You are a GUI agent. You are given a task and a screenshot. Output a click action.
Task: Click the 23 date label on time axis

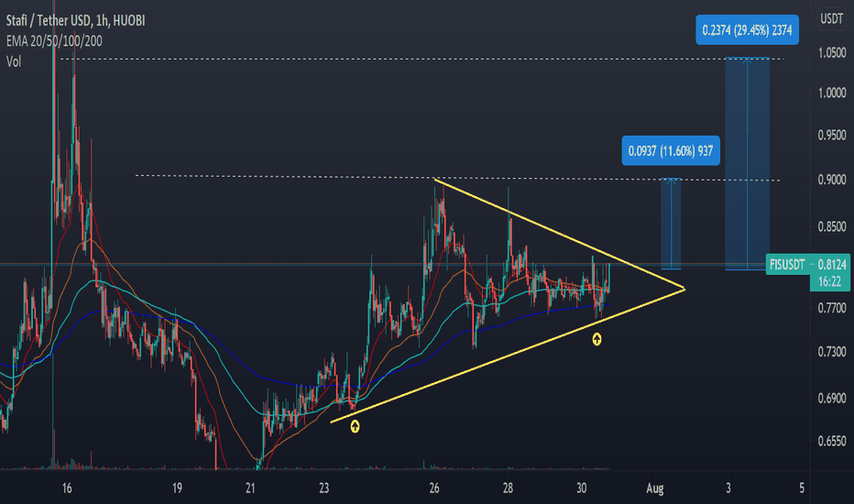pyautogui.click(x=324, y=488)
